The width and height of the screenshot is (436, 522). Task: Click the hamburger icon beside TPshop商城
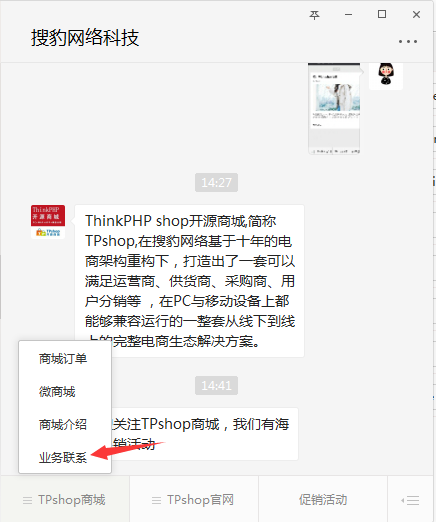tap(27, 500)
